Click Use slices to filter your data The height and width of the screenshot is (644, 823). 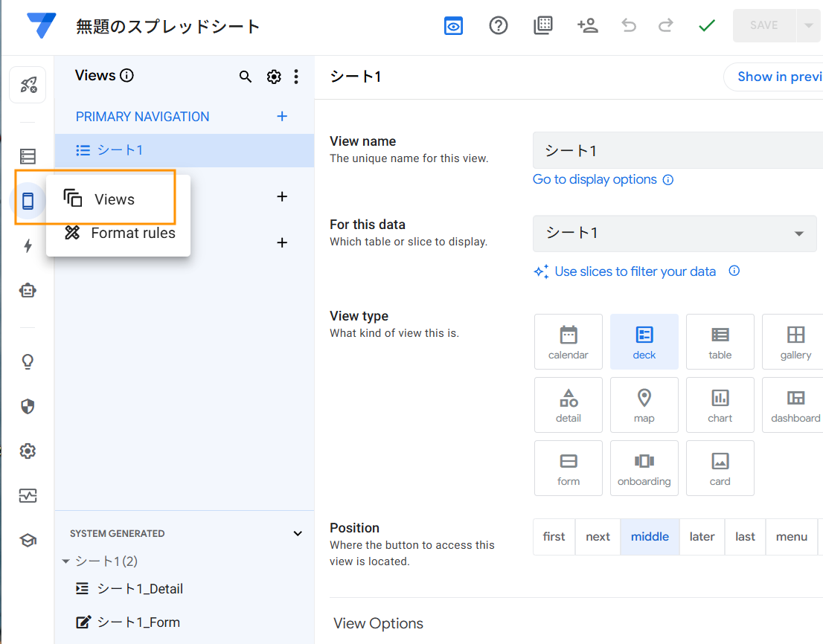(x=635, y=271)
